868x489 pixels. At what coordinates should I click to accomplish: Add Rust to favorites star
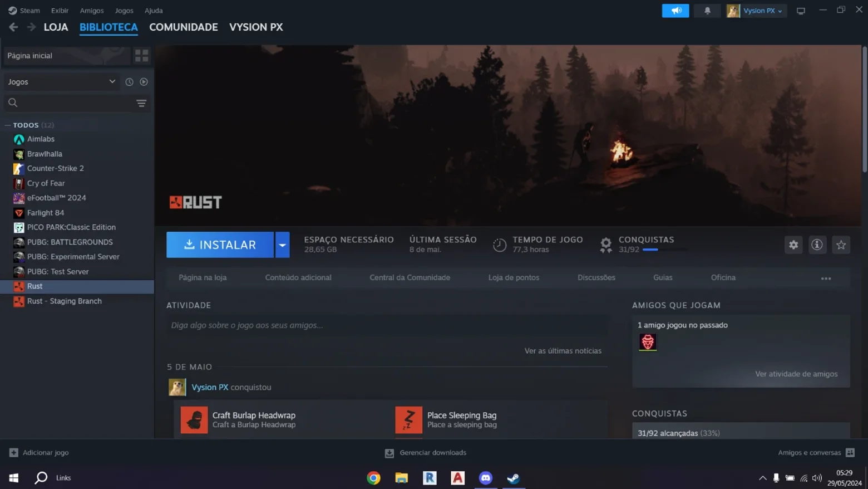click(841, 245)
